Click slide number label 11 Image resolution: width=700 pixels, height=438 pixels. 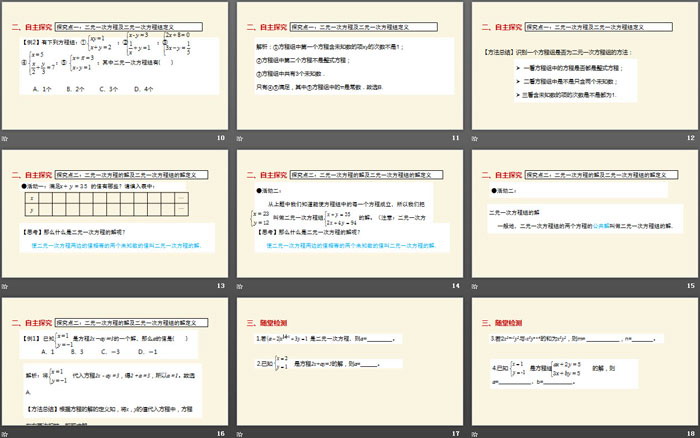456,138
